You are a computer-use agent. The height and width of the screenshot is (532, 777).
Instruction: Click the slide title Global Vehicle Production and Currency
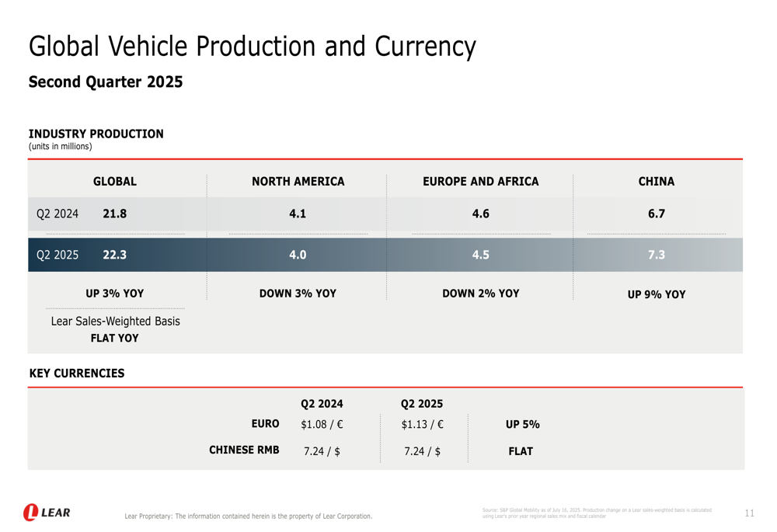click(x=252, y=47)
